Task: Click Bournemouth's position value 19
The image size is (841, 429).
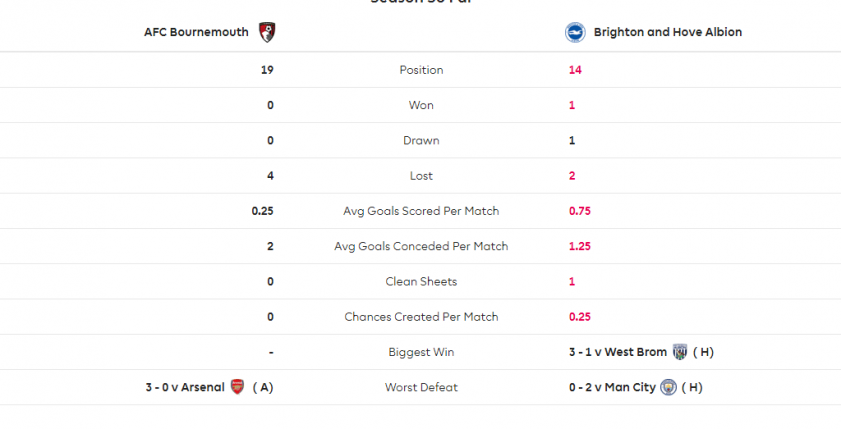Action: coord(267,70)
